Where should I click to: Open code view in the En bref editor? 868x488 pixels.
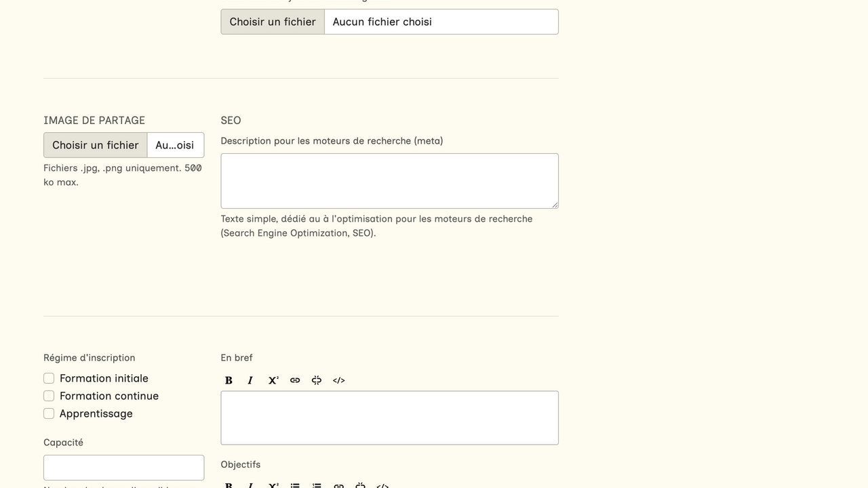[x=339, y=380]
